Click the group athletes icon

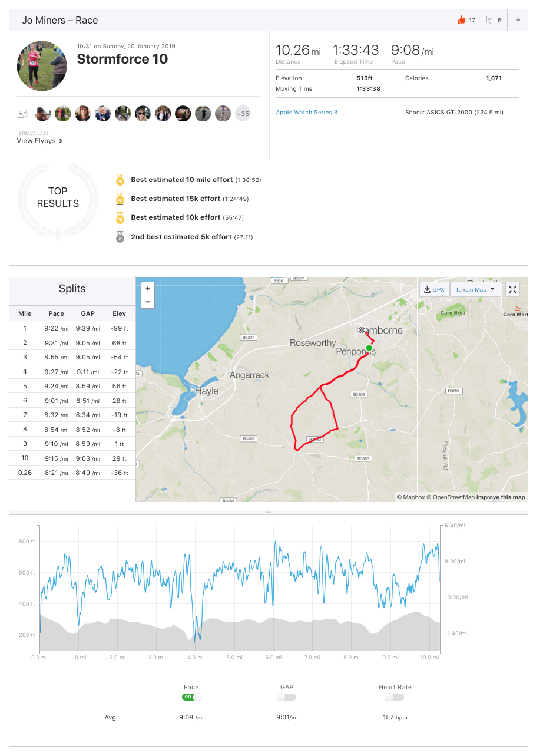pos(23,114)
